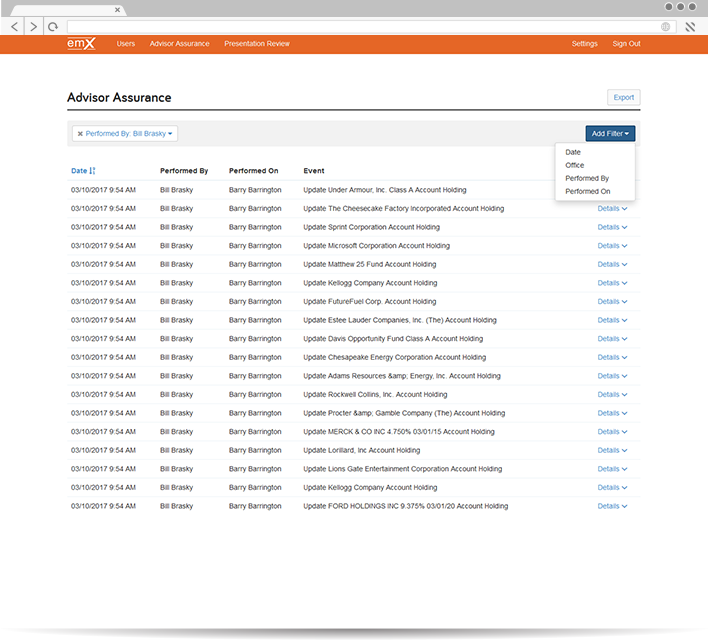Click 'Update Rockwell Collins, Inc. Account Holding'
The width and height of the screenshot is (708, 640).
[375, 394]
